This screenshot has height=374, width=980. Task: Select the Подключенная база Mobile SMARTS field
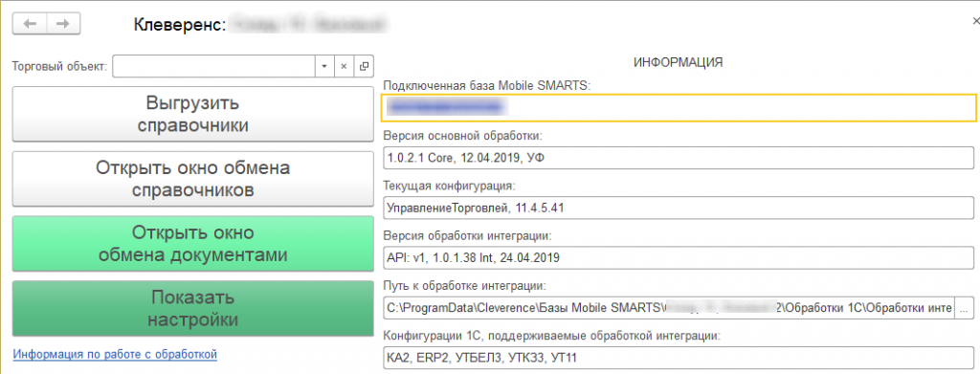678,107
